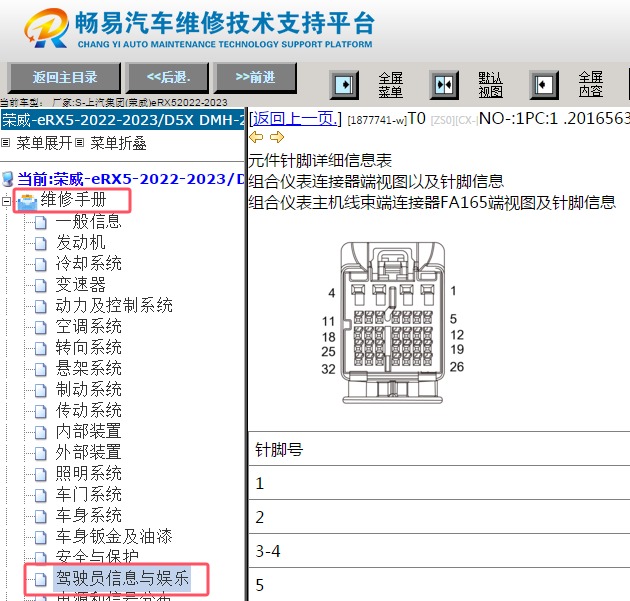Click the computer icon beside 当前:荣威
Screen dimensions: 630x601
(x=8, y=179)
